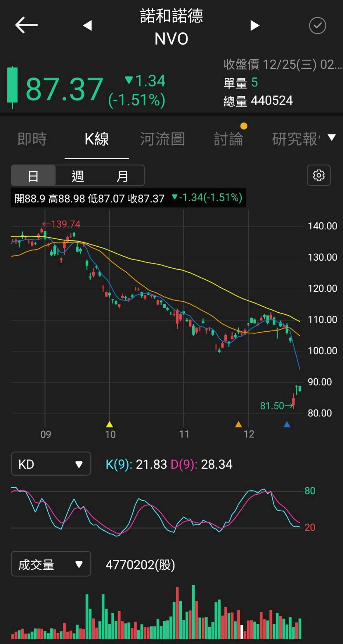Screen dimensions: 343x644
Task: Tap the 100.00 price axis label
Action: pos(322,351)
